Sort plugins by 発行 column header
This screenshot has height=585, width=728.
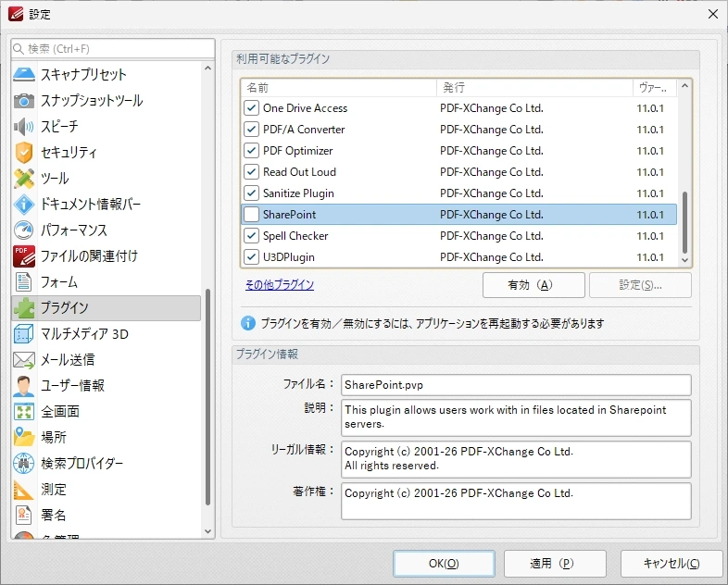pyautogui.click(x=534, y=88)
